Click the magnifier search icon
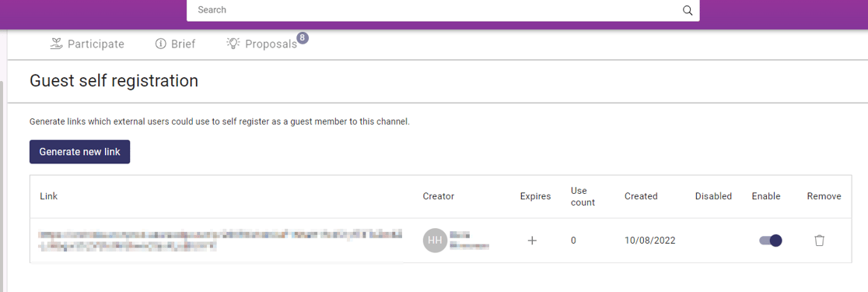868x292 pixels. [688, 10]
